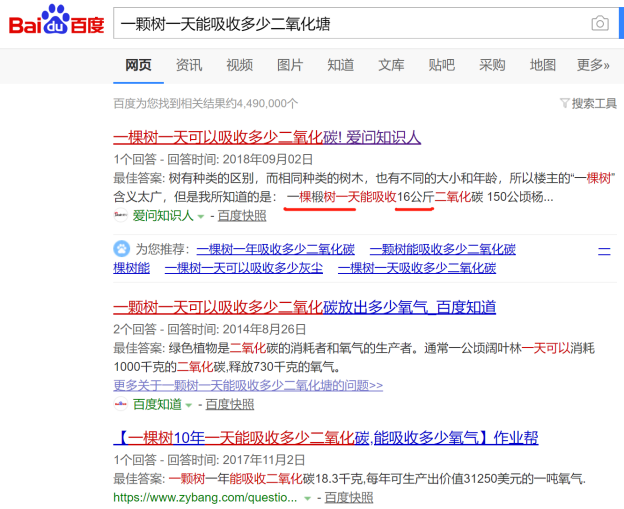
Task: Click 爱问知识人 source link
Action: coord(163,216)
